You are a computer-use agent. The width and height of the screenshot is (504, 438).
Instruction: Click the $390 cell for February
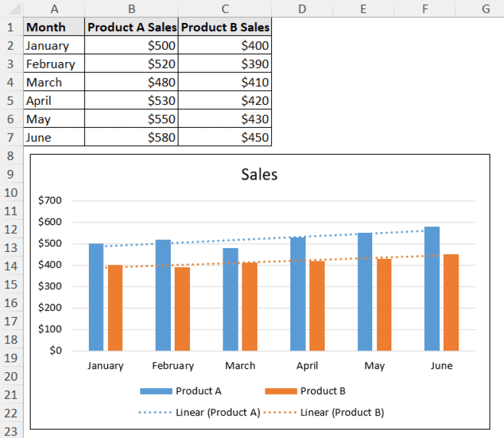point(224,64)
